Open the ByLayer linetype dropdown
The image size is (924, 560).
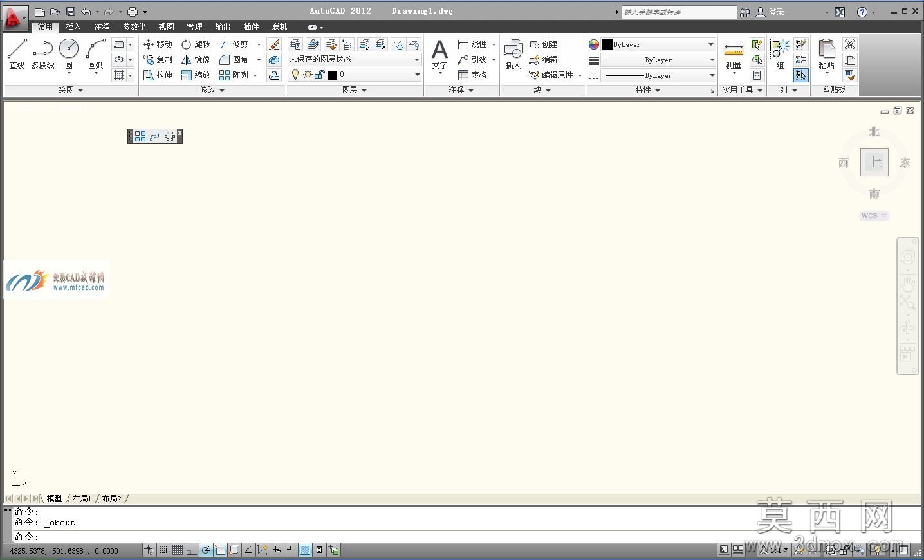[658, 75]
